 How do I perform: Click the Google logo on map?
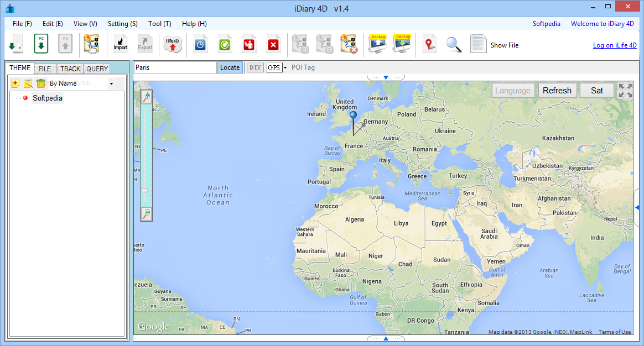click(x=154, y=327)
